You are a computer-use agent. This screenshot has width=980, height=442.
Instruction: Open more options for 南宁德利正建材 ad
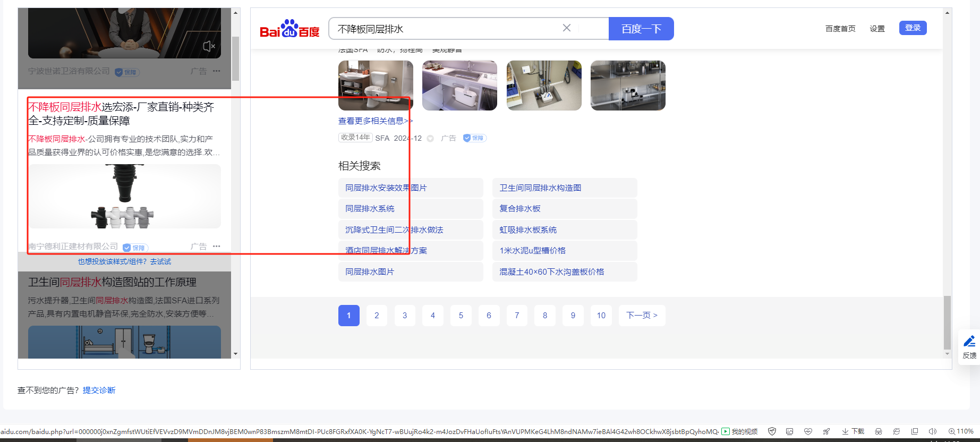[217, 246]
